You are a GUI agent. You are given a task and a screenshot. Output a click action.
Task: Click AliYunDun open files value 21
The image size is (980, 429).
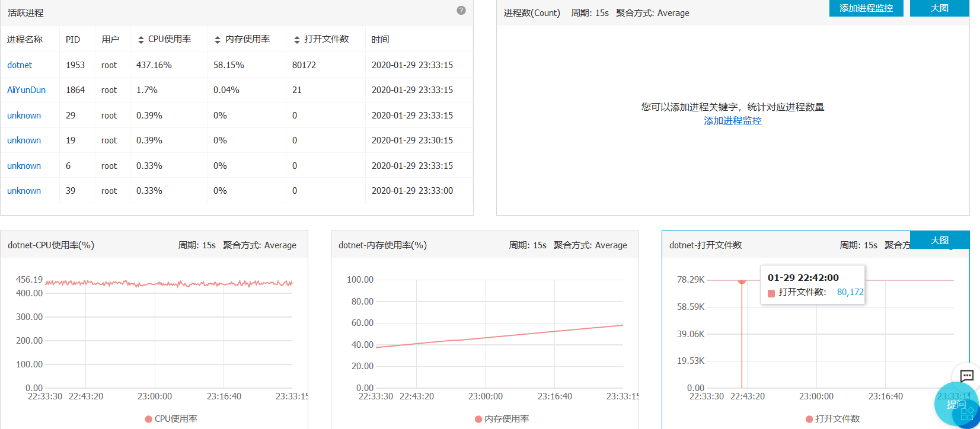point(297,90)
